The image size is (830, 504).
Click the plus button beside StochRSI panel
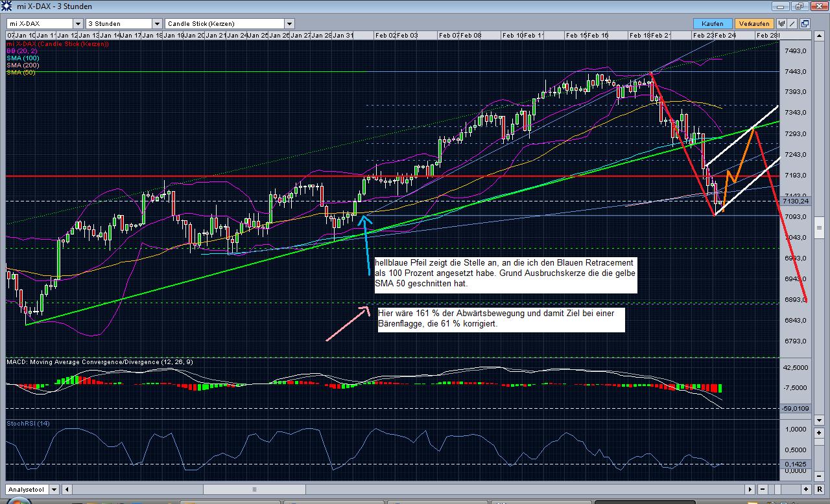(820, 433)
